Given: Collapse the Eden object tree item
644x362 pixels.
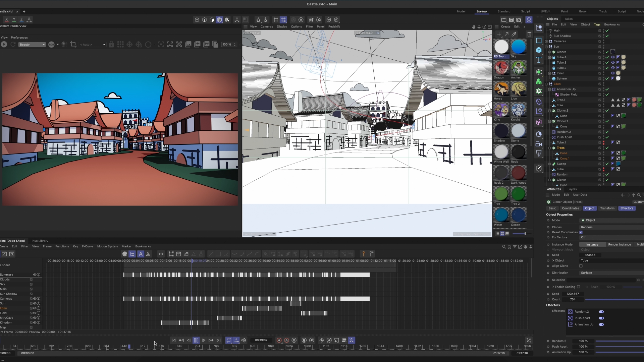Looking at the screenshot, I should coord(546,84).
